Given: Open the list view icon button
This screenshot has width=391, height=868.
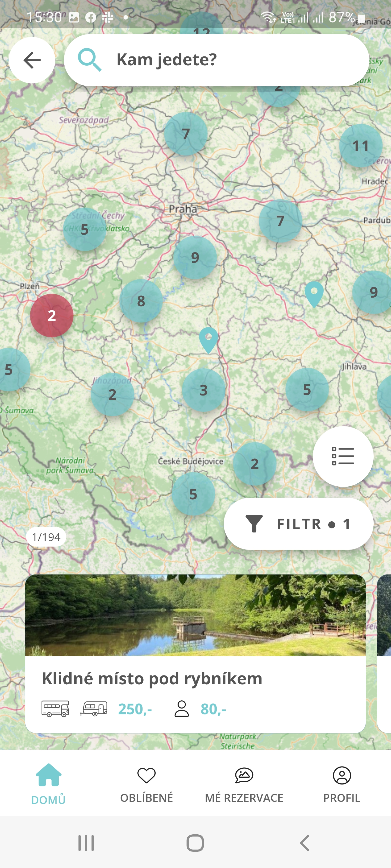Looking at the screenshot, I should (x=343, y=456).
